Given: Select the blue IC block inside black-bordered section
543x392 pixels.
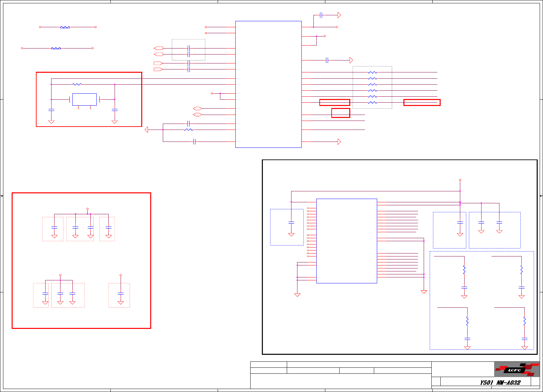Looking at the screenshot, I should pyautogui.click(x=347, y=241).
